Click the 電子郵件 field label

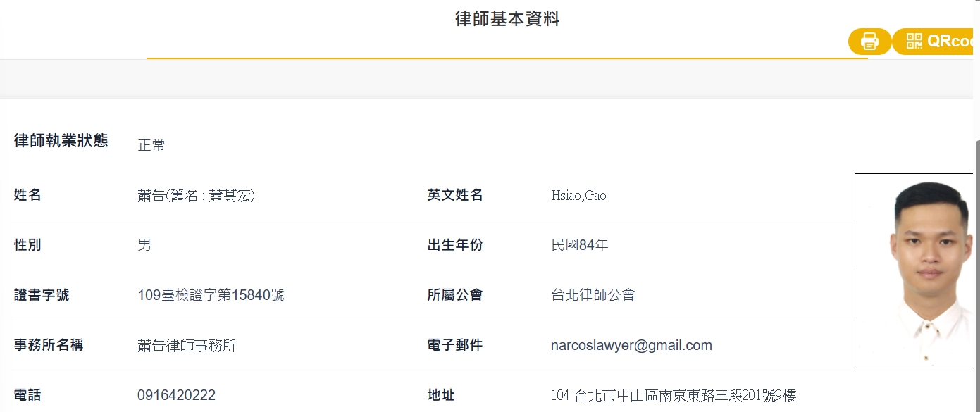point(454,345)
